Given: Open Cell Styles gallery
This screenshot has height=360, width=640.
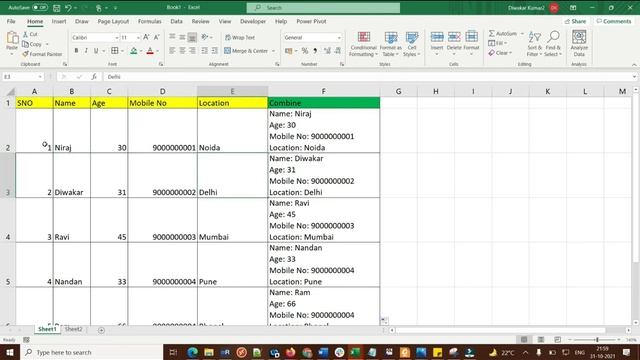Looking at the screenshot, I should [x=411, y=44].
